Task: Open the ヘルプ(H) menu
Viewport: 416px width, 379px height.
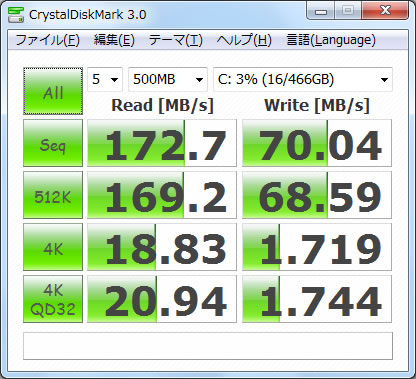Action: [x=244, y=40]
